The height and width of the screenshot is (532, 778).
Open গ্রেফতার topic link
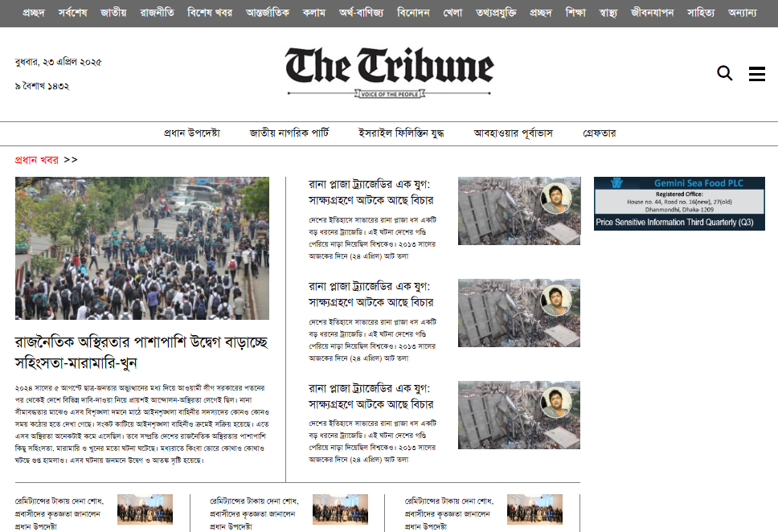point(600,133)
